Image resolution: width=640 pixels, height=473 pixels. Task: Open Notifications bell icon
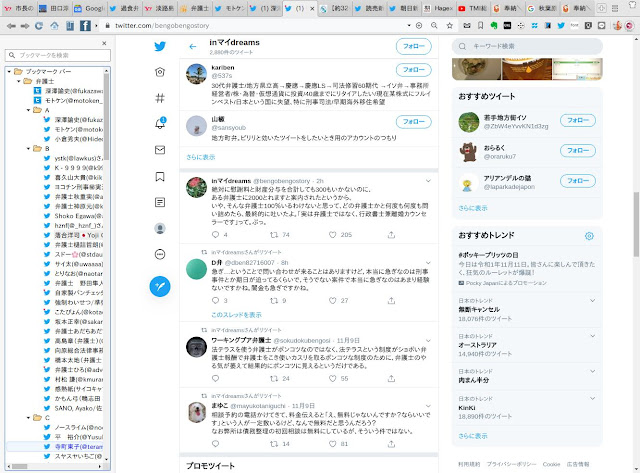click(x=160, y=123)
